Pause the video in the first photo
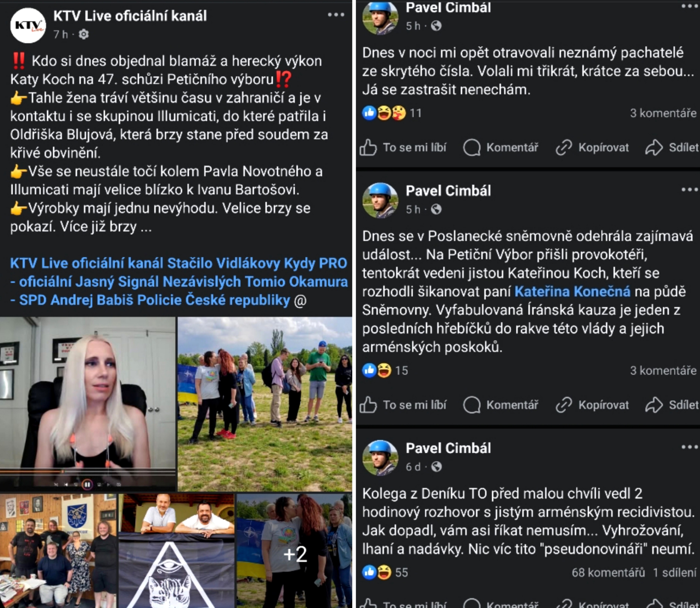 [x=87, y=484]
